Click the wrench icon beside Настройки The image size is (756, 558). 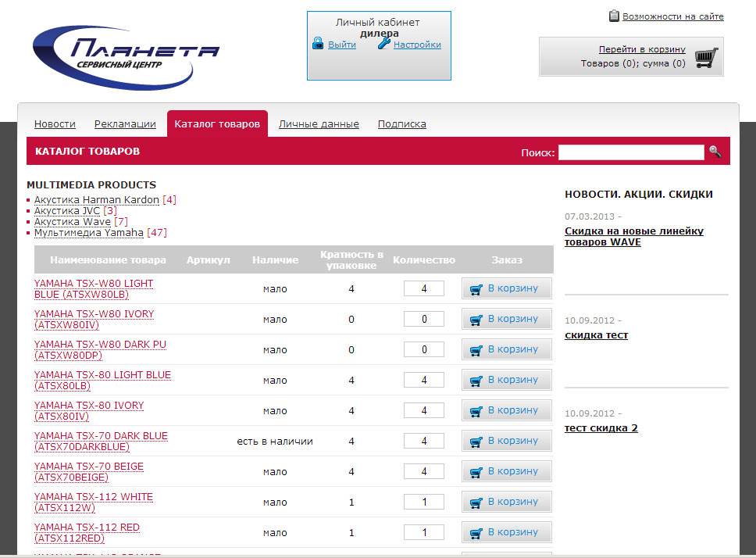[383, 44]
